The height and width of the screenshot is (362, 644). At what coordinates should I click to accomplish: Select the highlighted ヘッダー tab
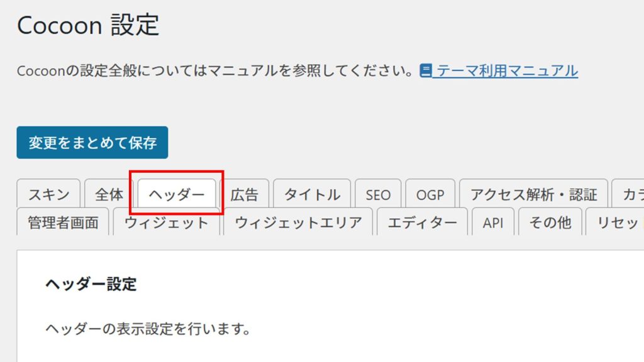(x=177, y=195)
